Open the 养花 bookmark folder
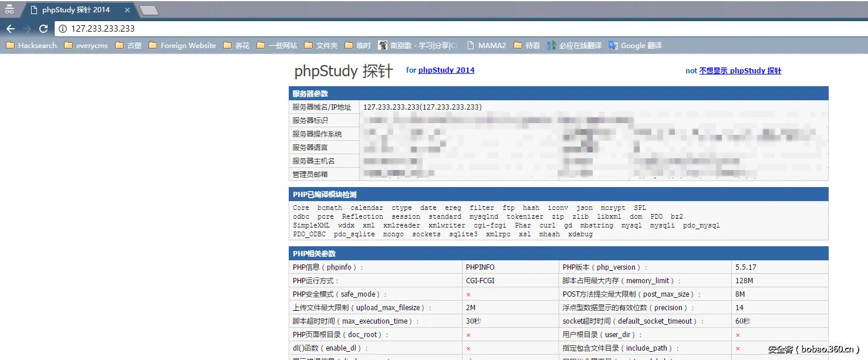This screenshot has width=868, height=360. (237, 45)
